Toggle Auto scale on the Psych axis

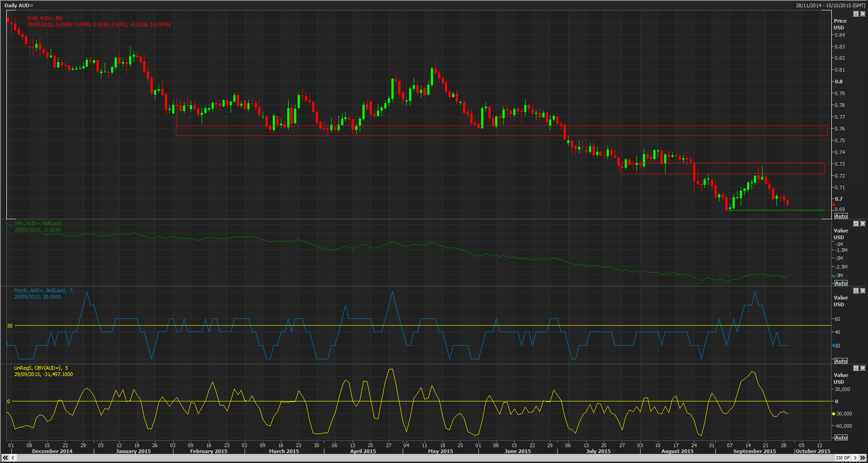[x=841, y=361]
